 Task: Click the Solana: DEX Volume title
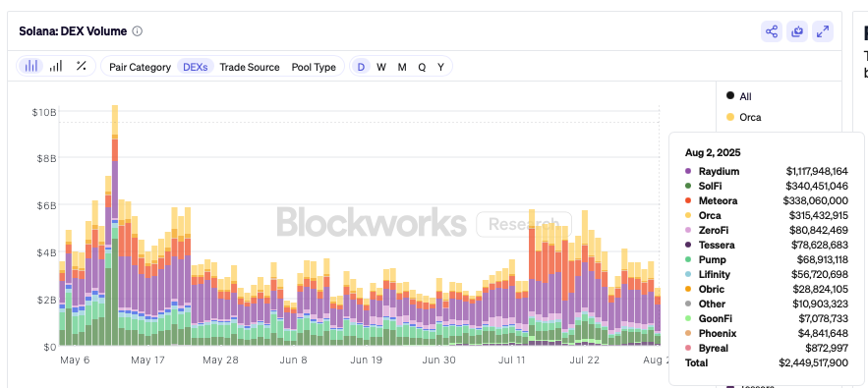[x=73, y=31]
